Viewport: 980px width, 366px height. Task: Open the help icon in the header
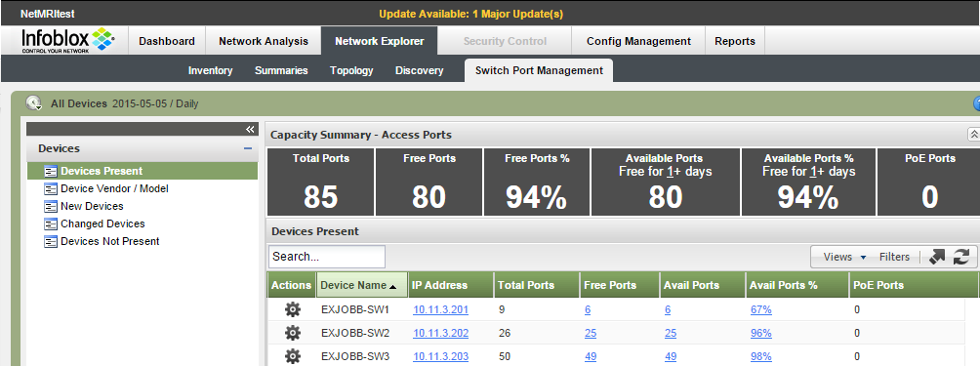[x=976, y=103]
